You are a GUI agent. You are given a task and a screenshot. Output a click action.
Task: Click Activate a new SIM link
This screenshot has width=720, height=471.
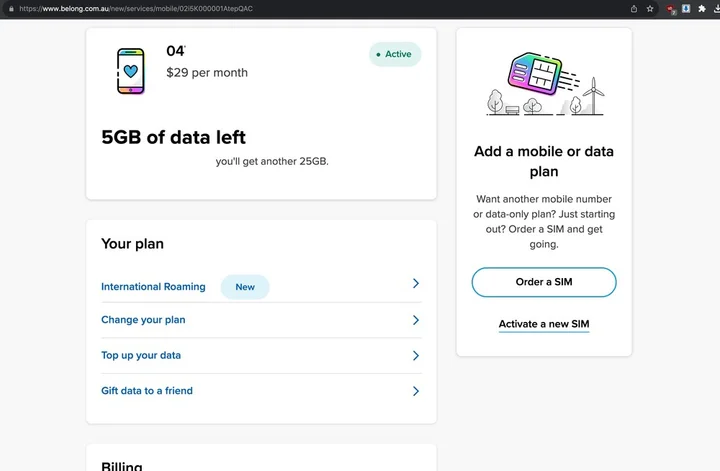pyautogui.click(x=544, y=324)
